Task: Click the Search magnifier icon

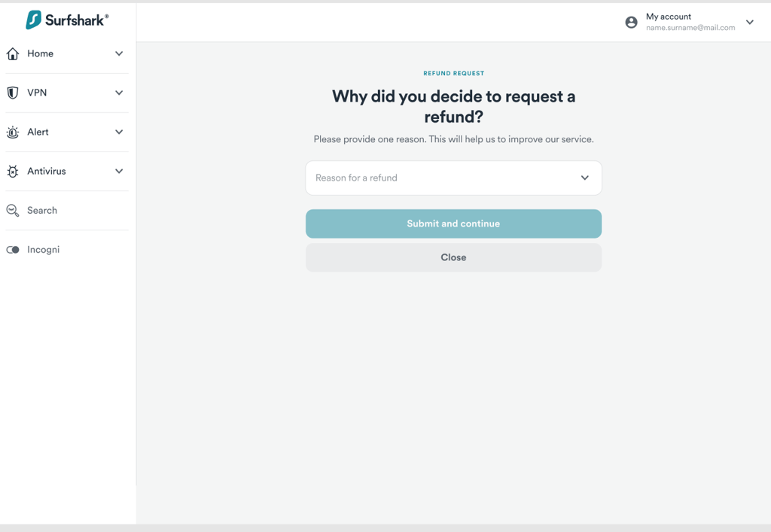Action: point(13,211)
